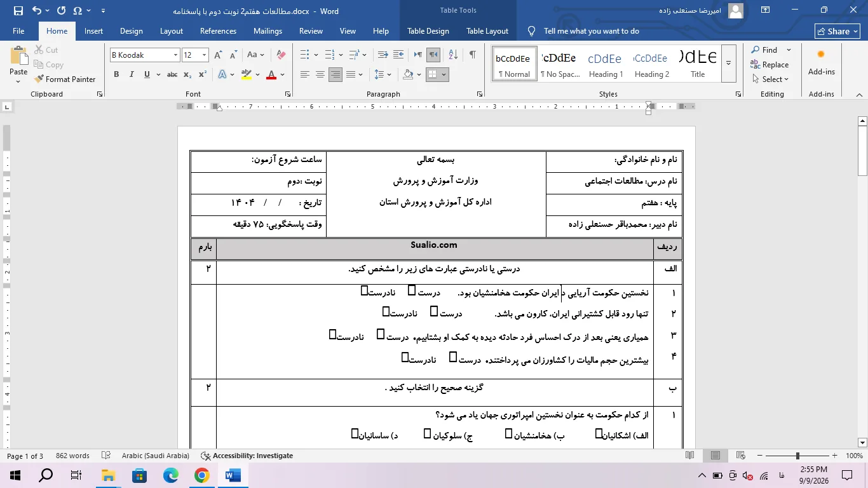Shrink font size with the smaller A icon
868x488 pixels.
click(233, 55)
